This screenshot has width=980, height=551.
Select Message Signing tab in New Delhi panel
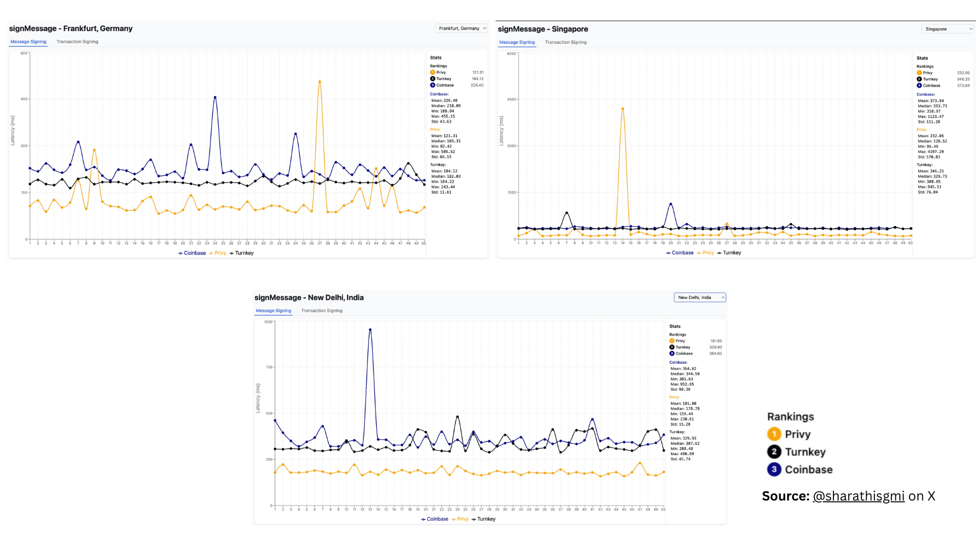273,311
